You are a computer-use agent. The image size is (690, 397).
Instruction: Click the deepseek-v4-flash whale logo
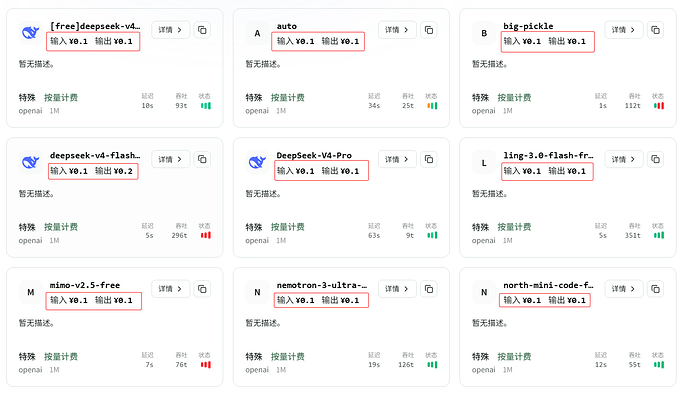(x=30, y=162)
